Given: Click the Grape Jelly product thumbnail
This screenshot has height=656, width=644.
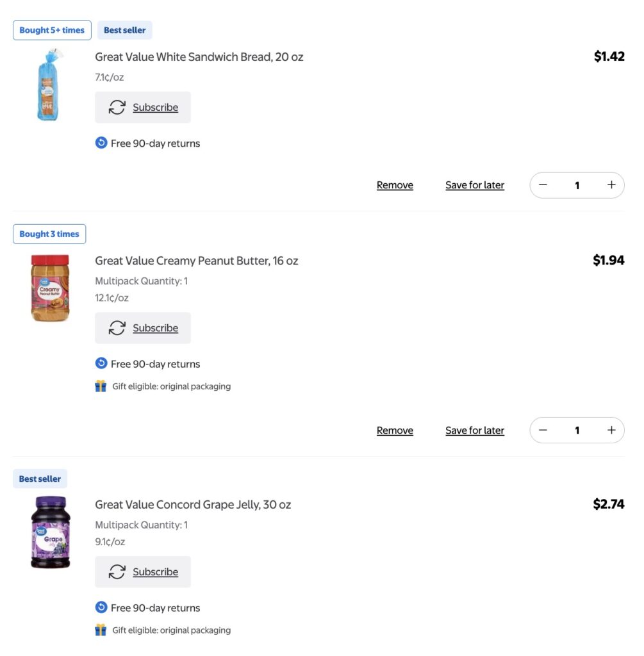Looking at the screenshot, I should pos(49,533).
